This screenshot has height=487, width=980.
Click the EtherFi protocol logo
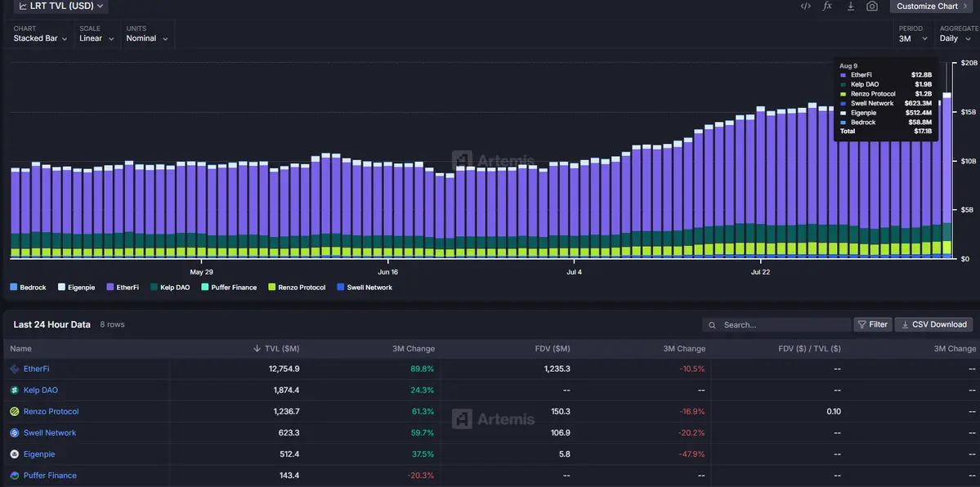15,369
